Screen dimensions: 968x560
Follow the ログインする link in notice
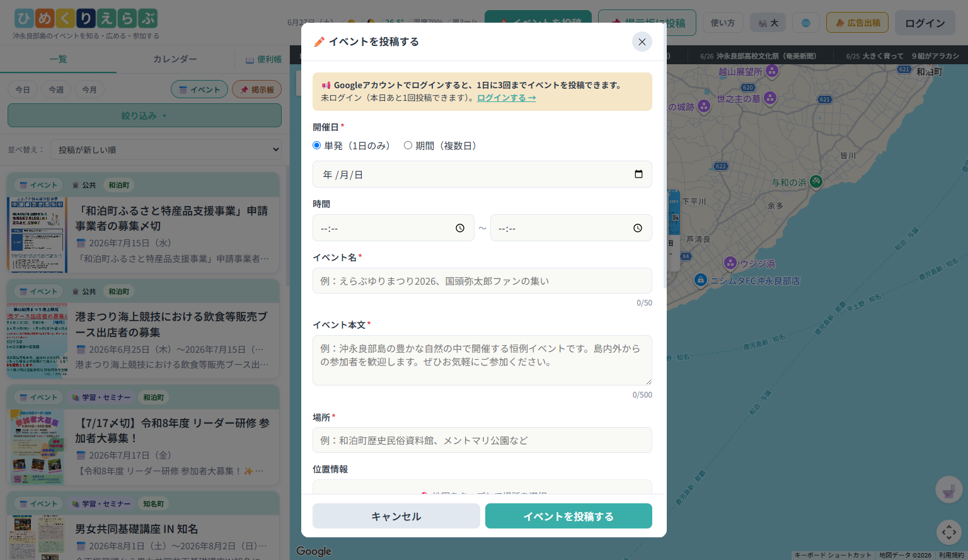click(x=507, y=98)
